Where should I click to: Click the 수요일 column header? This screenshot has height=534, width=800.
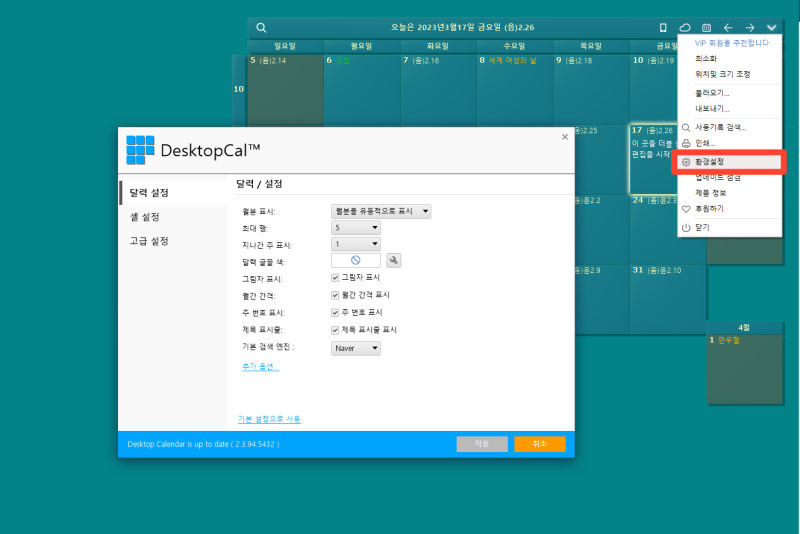coord(515,46)
